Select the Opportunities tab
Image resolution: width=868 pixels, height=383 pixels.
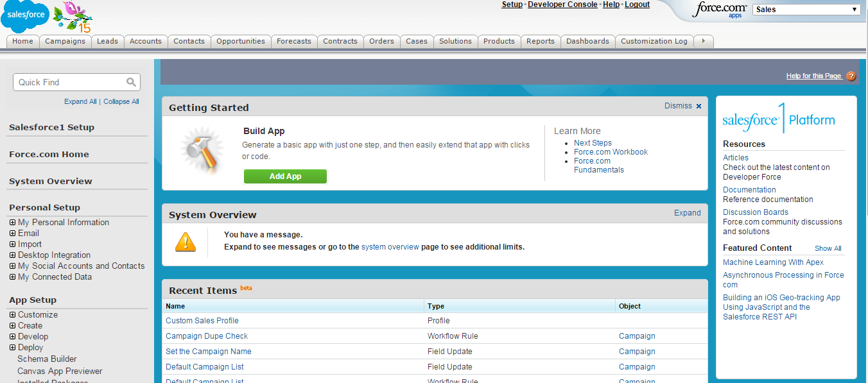point(241,41)
